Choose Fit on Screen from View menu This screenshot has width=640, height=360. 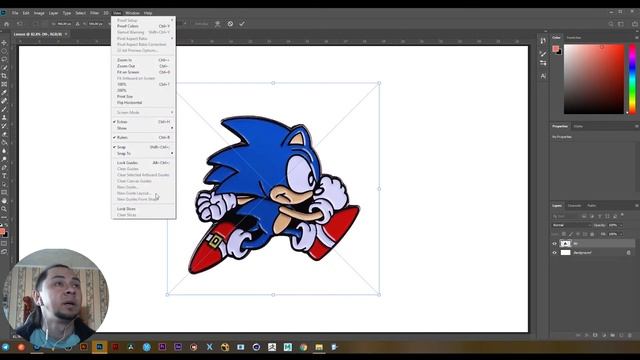[143, 72]
